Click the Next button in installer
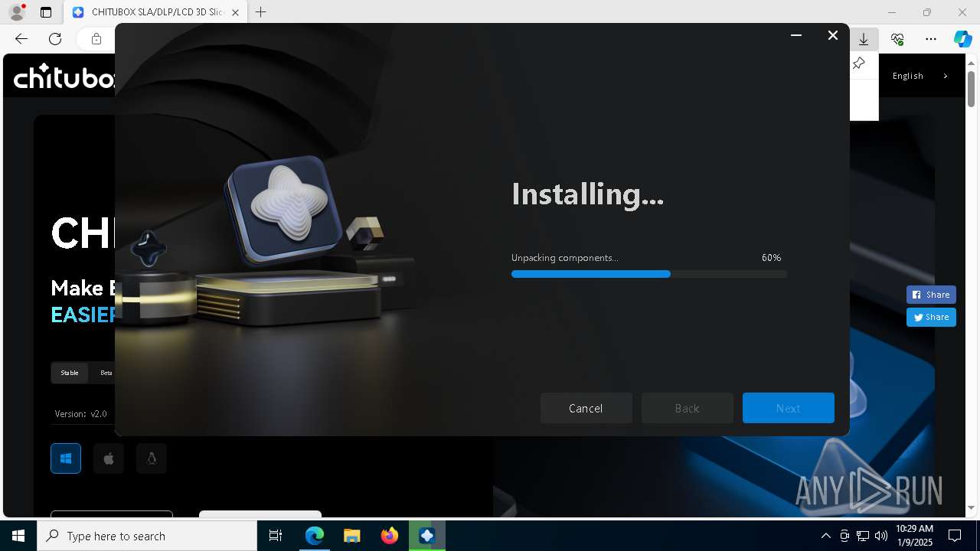 [788, 408]
